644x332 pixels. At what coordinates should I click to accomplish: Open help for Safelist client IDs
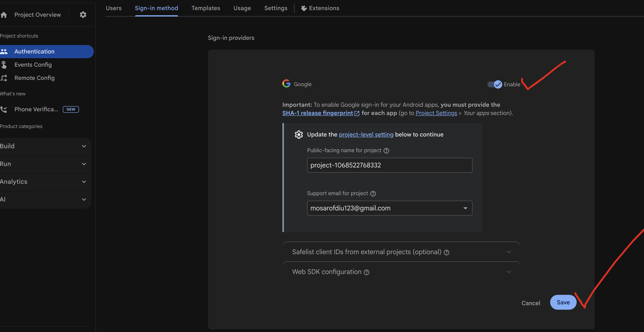446,253
